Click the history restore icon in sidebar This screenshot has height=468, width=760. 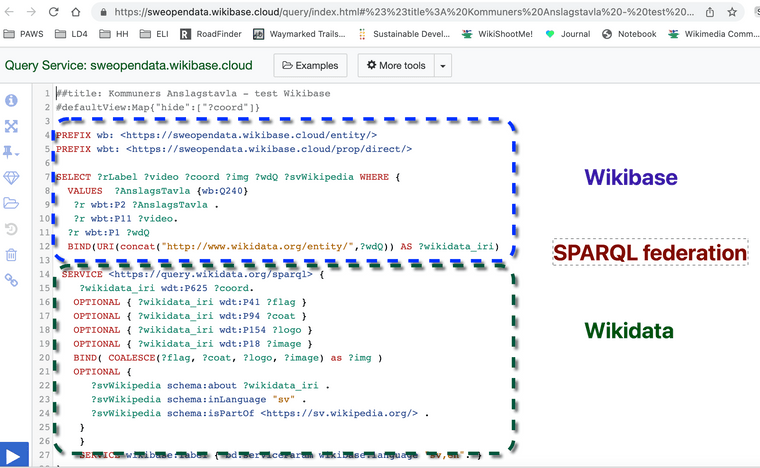click(12, 229)
